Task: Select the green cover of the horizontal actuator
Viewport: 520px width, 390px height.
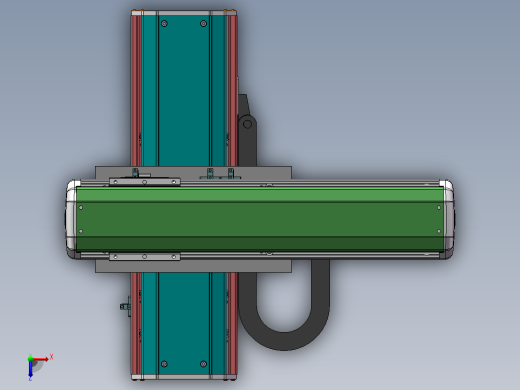Action: click(260, 219)
